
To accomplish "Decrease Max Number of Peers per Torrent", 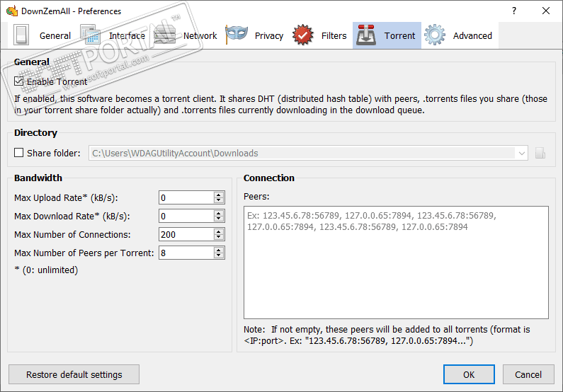I will coord(218,255).
